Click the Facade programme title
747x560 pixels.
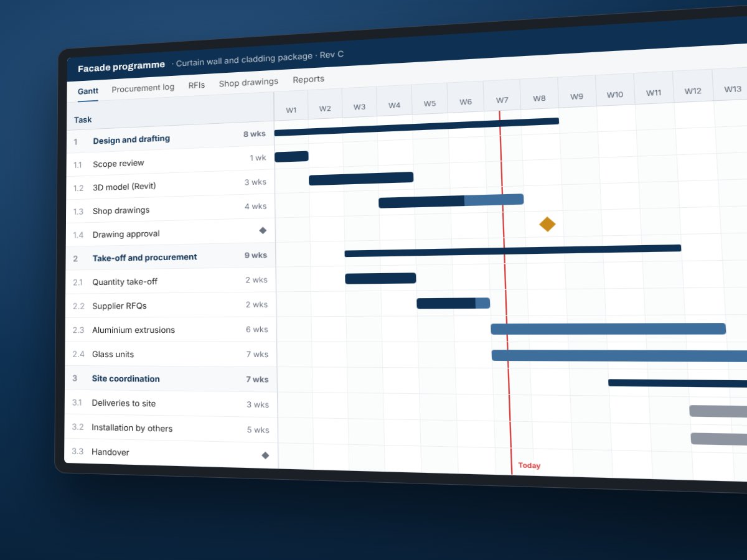(121, 67)
